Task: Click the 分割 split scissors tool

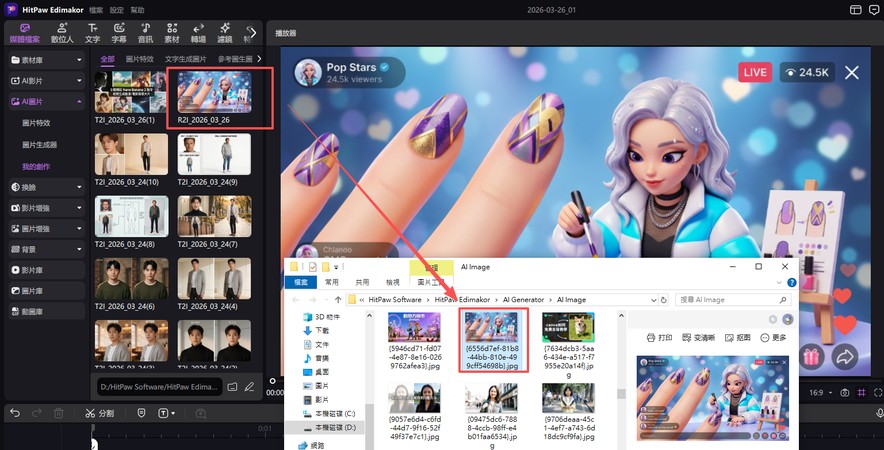Action: tap(100, 413)
